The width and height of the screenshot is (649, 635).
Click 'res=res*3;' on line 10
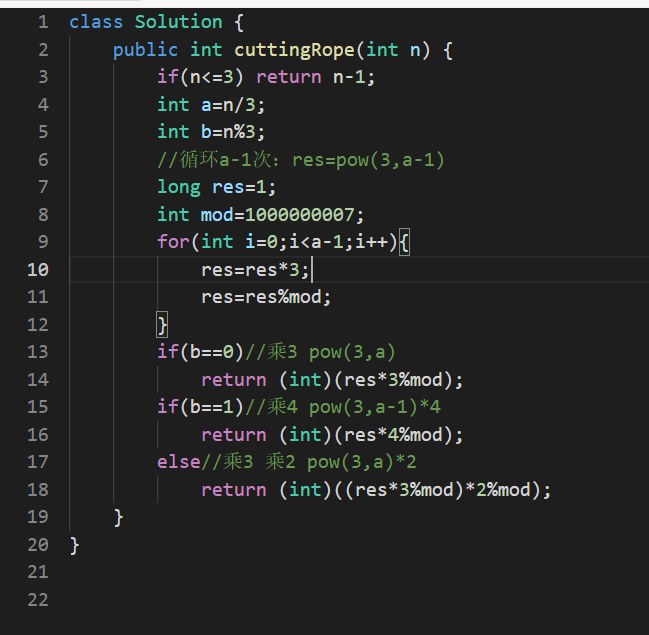(x=255, y=270)
